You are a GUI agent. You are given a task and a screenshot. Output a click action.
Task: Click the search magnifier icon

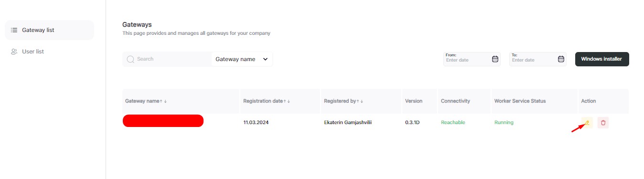tap(130, 59)
